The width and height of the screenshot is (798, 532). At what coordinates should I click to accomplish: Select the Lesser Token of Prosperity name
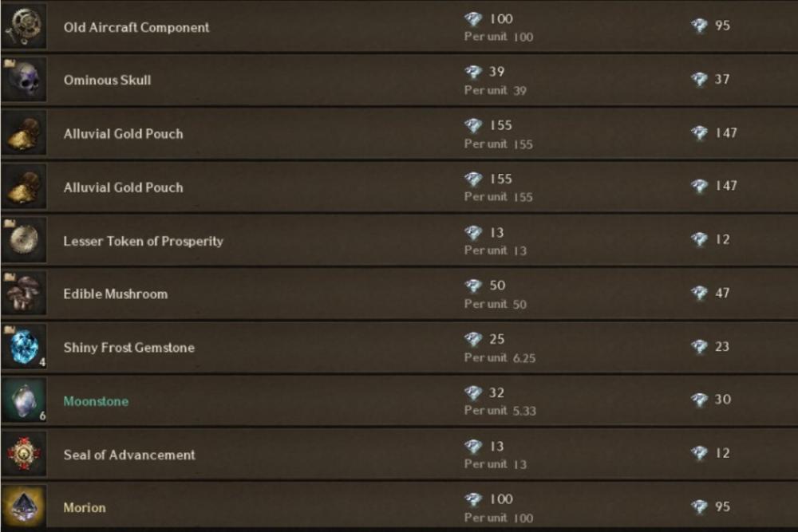(x=143, y=241)
